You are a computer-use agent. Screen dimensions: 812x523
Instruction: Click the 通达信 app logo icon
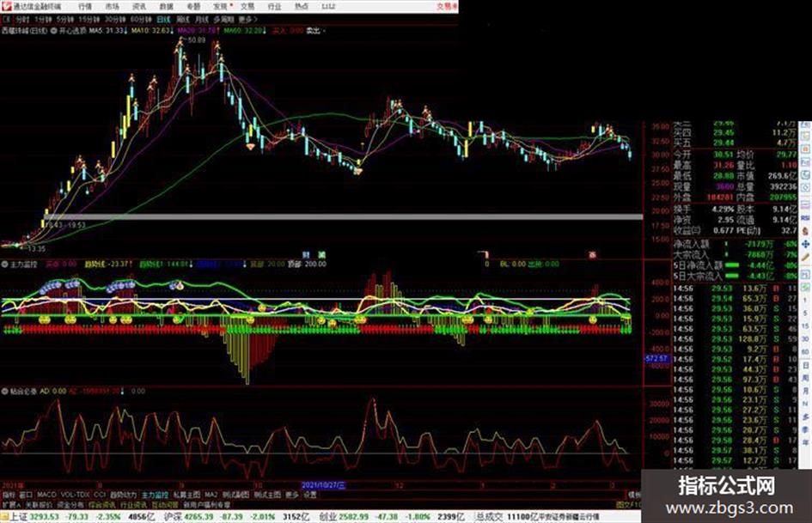(x=6, y=6)
